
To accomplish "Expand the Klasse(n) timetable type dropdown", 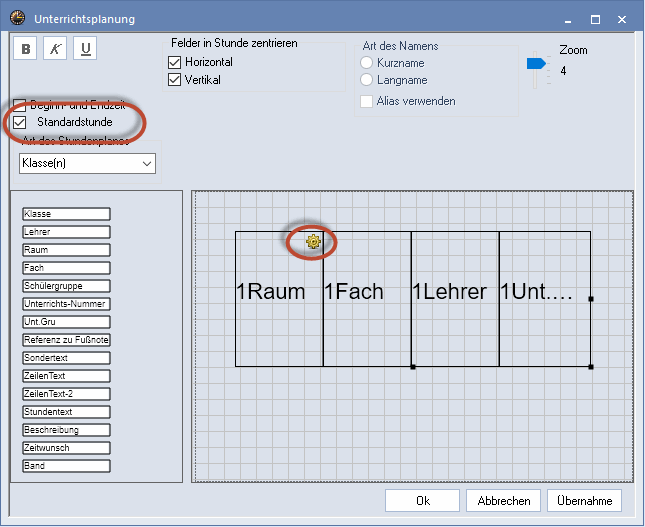I will (87, 163).
